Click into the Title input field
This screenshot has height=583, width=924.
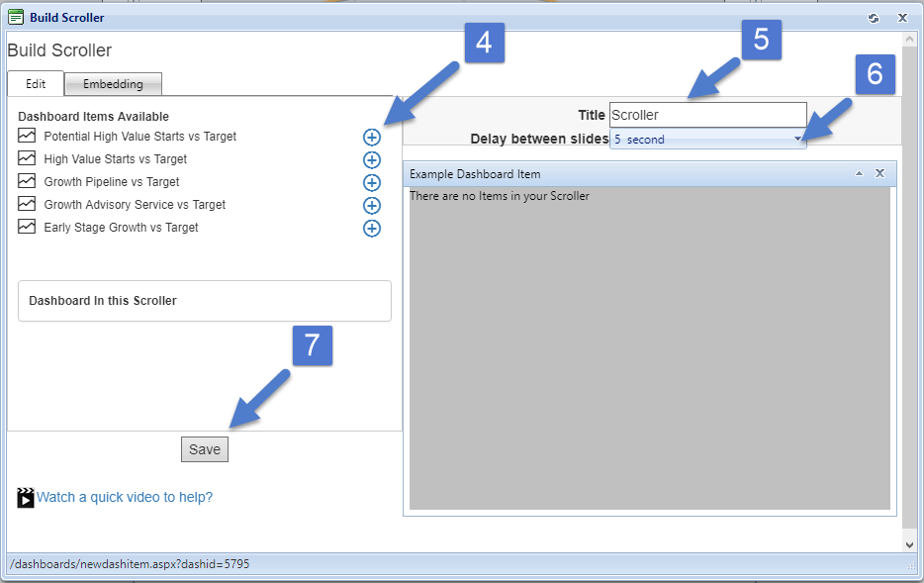(x=707, y=115)
